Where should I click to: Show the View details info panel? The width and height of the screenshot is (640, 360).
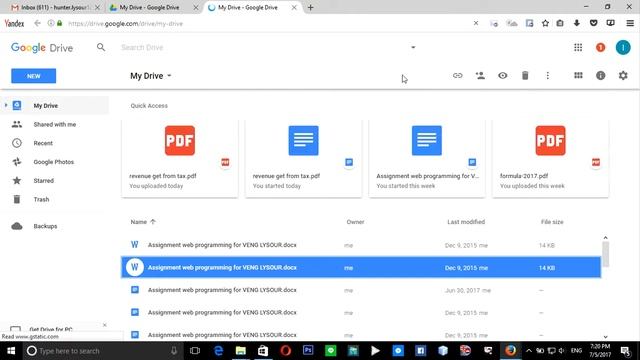(x=600, y=76)
